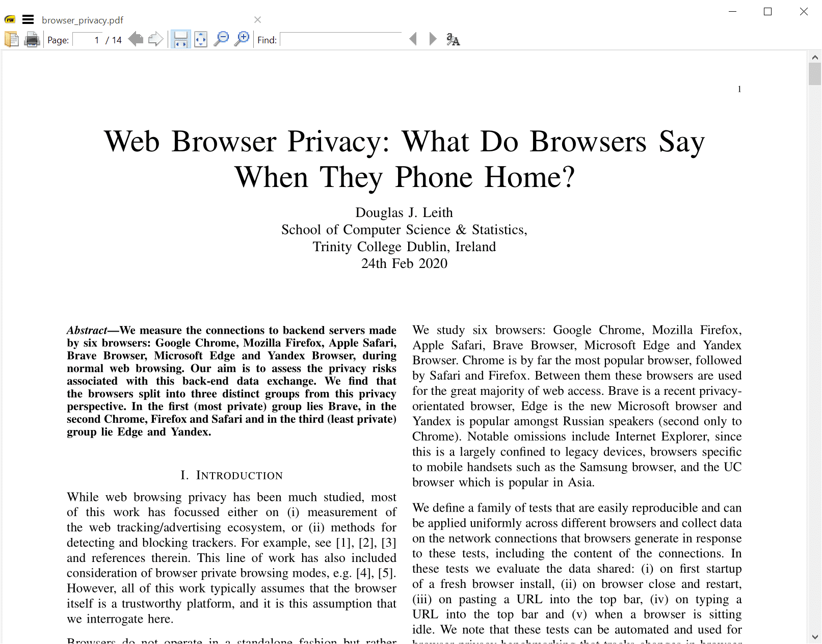Click the Print icon
The image size is (822, 644).
pos(32,39)
